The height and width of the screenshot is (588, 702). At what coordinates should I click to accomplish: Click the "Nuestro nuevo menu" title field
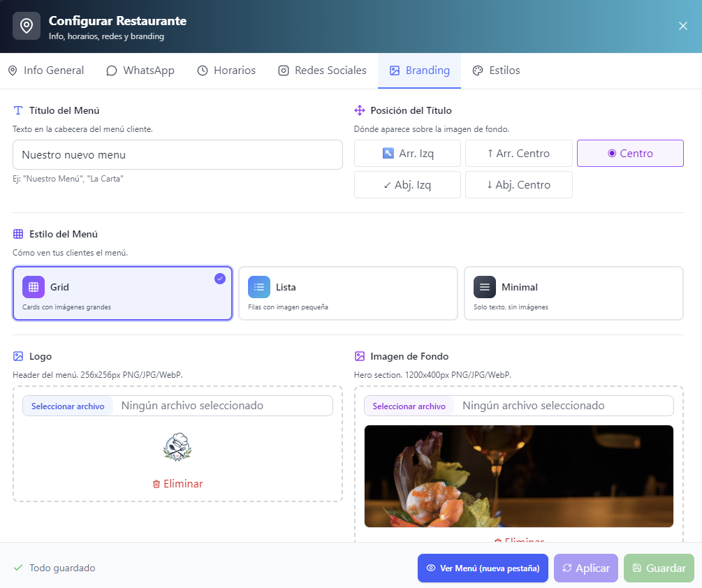(x=177, y=154)
